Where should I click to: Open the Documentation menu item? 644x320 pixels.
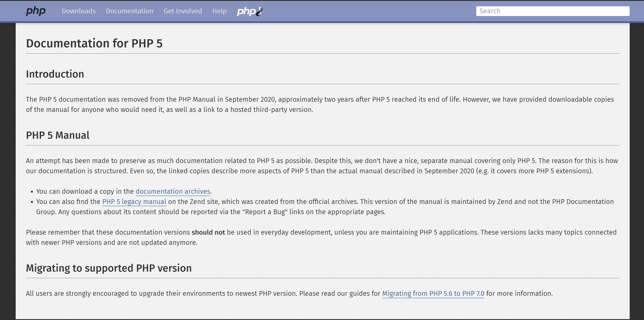tap(129, 11)
